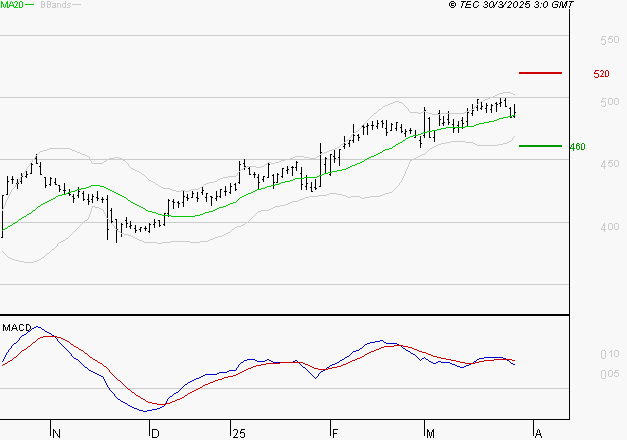Click the MACD indicator label
The image size is (627, 440).
coord(17,328)
